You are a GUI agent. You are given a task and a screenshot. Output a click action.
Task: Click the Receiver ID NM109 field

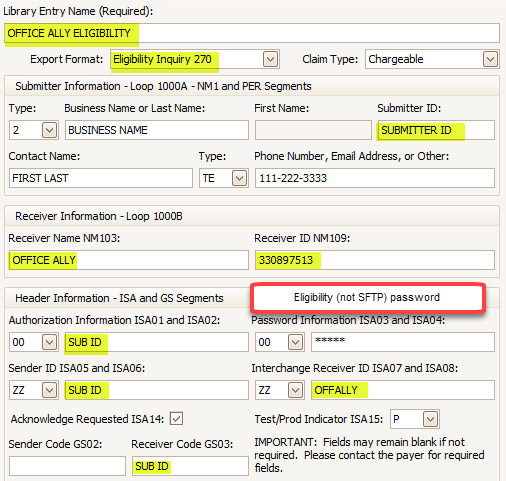pos(375,260)
